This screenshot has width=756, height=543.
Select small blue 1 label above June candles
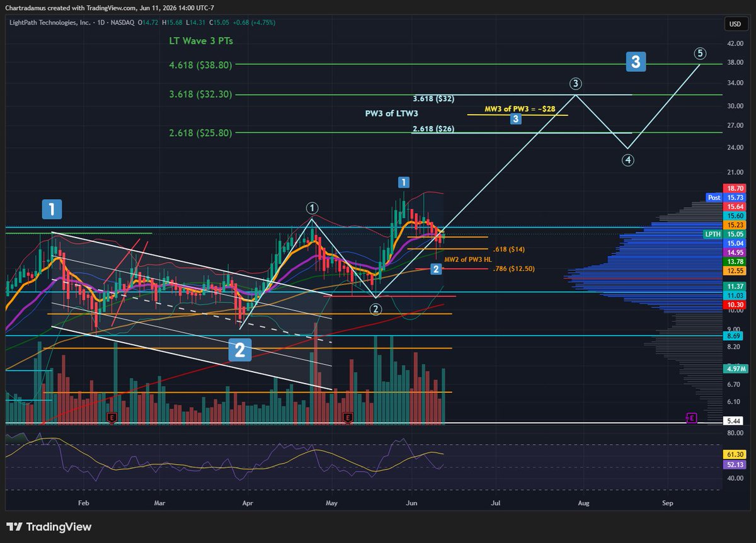pyautogui.click(x=404, y=182)
